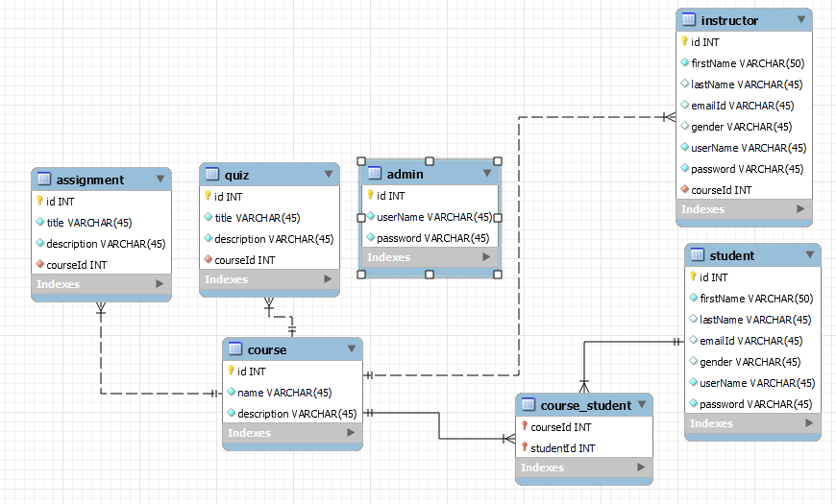
Task: Select 'description VARCHAR(45)' in course table
Action: point(297,414)
